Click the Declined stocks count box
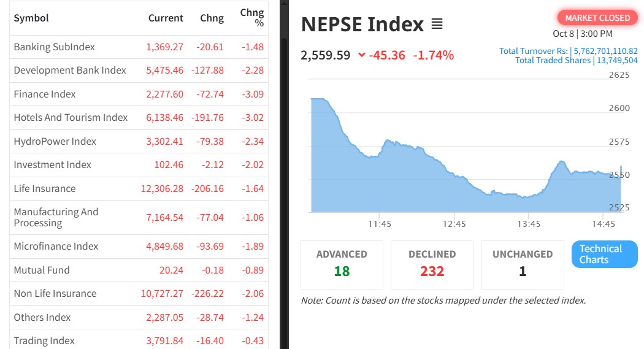644x349 pixels. click(x=432, y=264)
